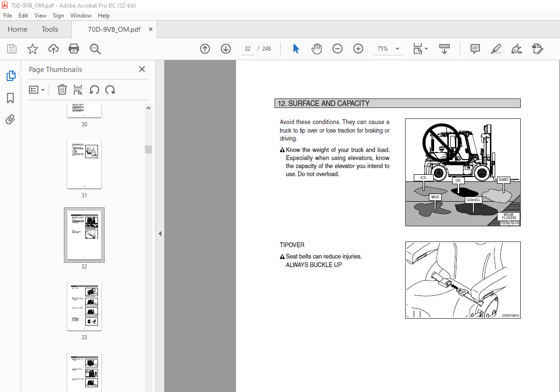560x392 pixels.
Task: Toggle the Page Thumbnails sidebar button
Action: (x=10, y=76)
